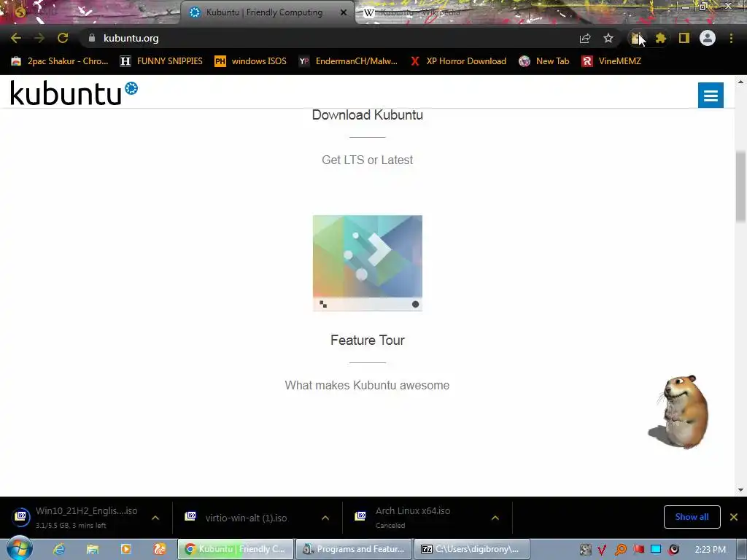Open the kubuntu hamburger menu
Screen dimensions: 747x560
tap(711, 96)
